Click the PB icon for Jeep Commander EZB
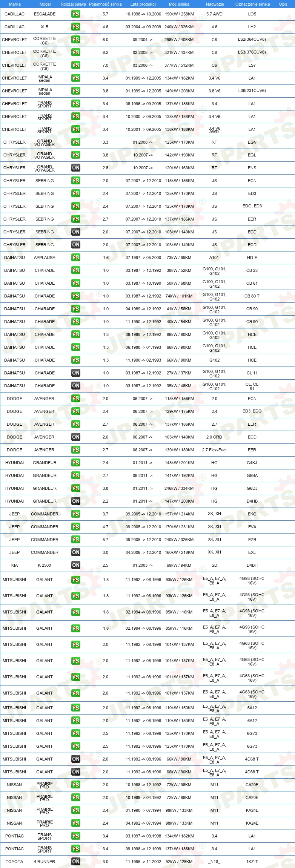The height and width of the screenshot is (868, 295). pyautogui.click(x=75, y=540)
